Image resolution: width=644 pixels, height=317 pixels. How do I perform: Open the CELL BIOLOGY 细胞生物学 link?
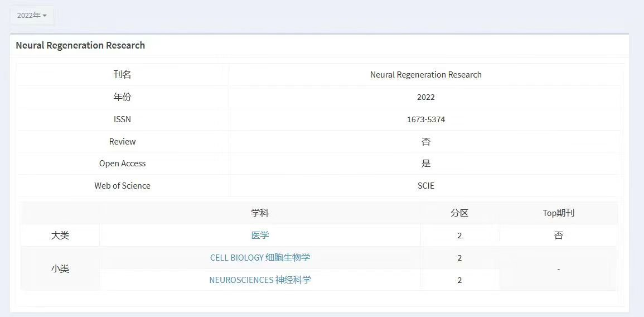coord(260,258)
